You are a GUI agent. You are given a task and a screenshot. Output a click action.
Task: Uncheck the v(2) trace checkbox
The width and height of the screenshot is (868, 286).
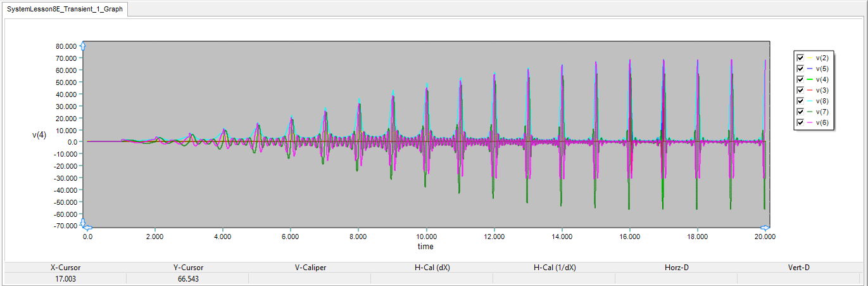(x=800, y=58)
